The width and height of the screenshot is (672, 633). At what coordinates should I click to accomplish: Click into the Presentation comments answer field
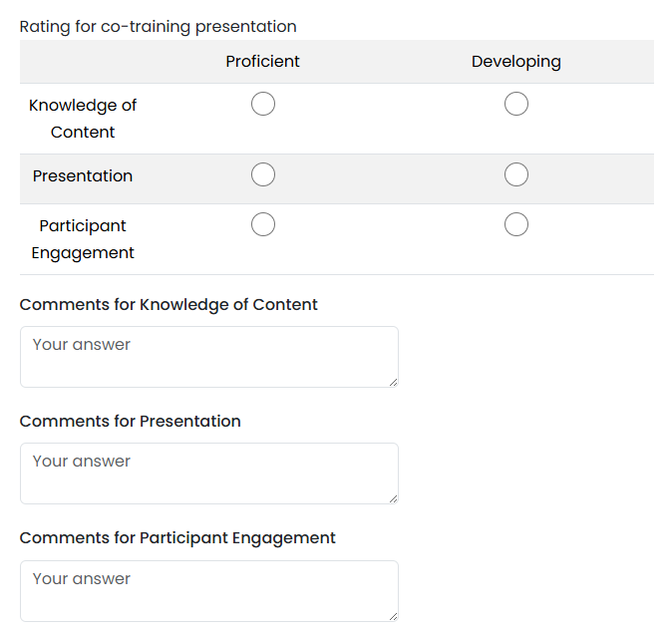point(209,474)
